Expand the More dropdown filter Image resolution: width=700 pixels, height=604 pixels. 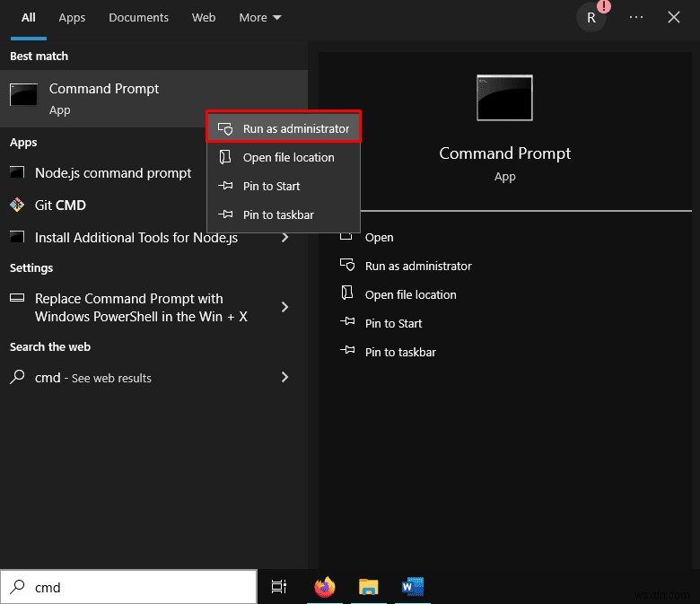(260, 17)
